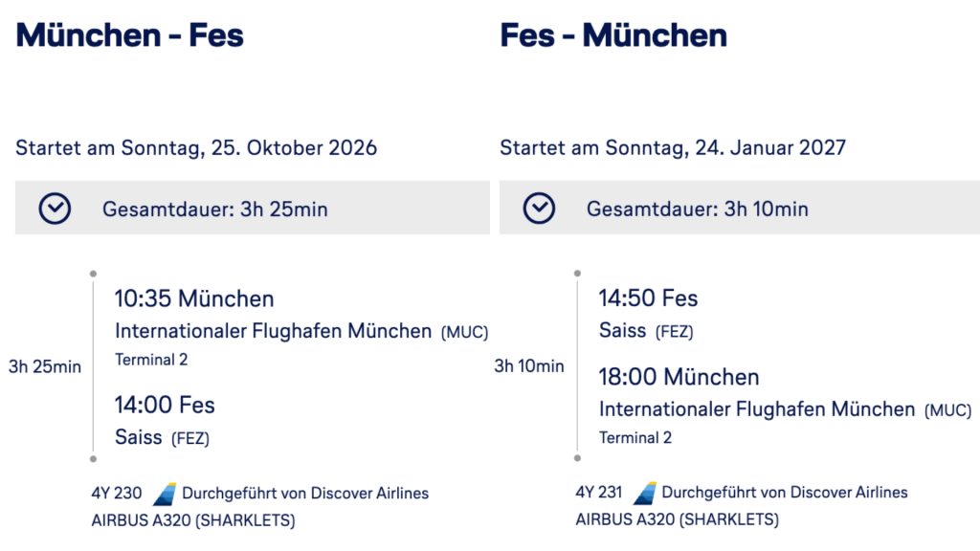
Task: Select the München - Fes heading
Action: pos(130,36)
